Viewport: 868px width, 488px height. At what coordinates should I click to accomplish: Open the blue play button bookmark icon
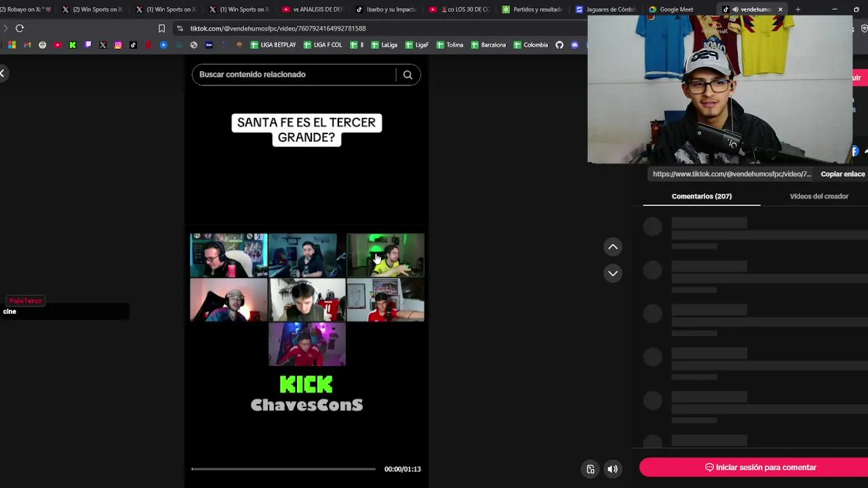pyautogui.click(x=163, y=45)
